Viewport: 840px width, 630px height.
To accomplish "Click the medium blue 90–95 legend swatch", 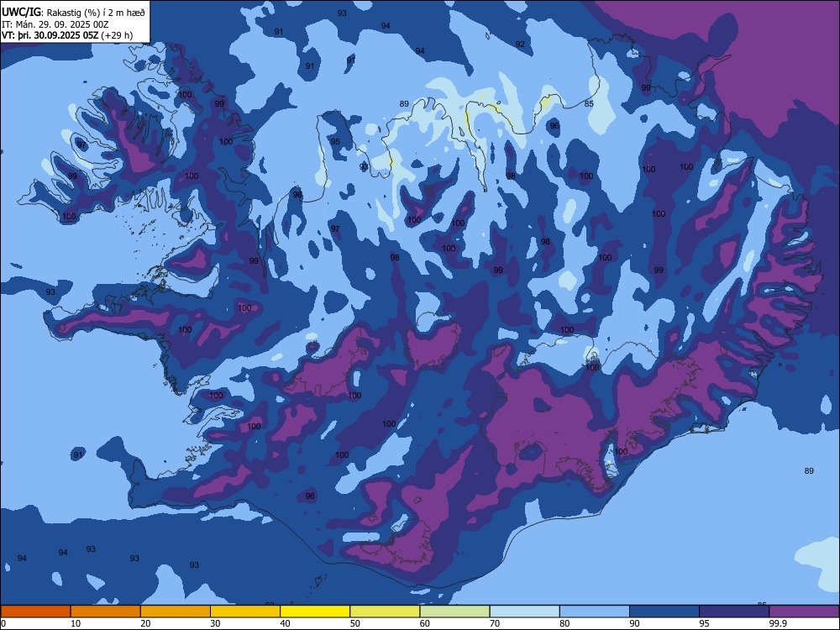I will [x=664, y=612].
